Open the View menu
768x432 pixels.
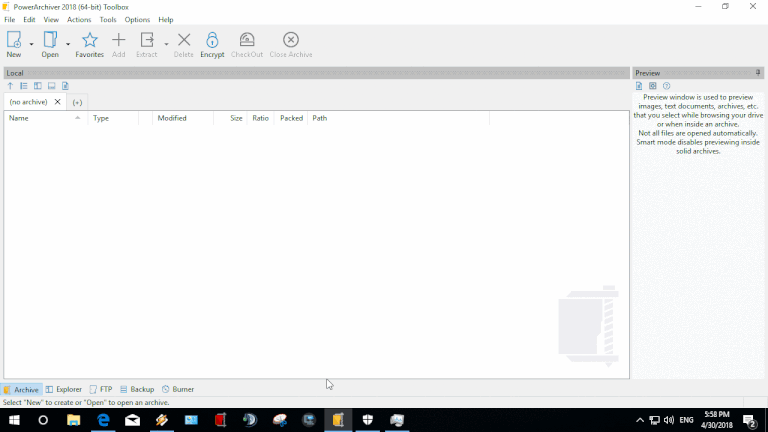click(51, 20)
